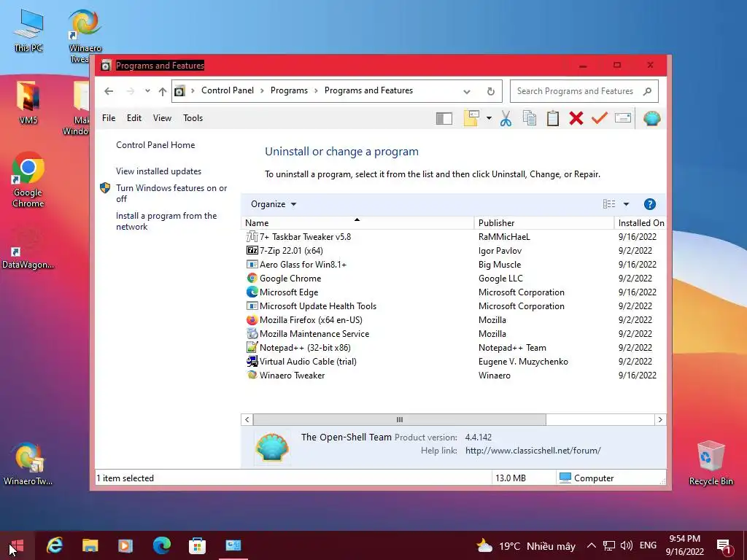
Task: Open View installed updates link
Action: 158,171
